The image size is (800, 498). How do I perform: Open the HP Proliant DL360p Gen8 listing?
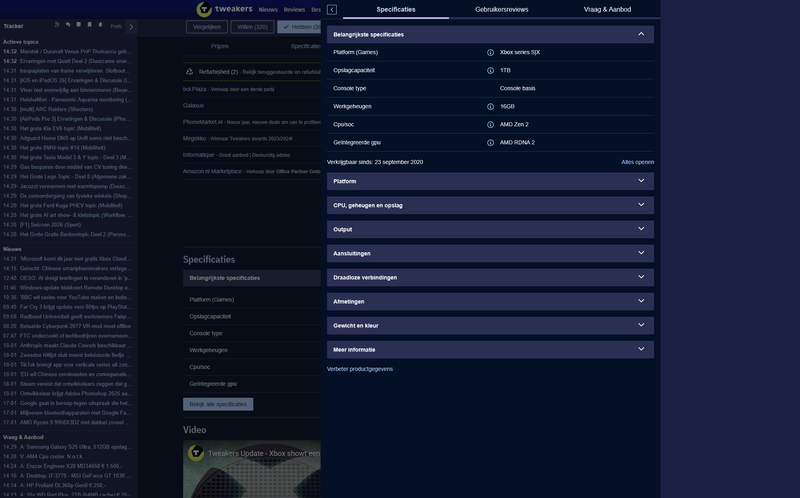(x=63, y=485)
